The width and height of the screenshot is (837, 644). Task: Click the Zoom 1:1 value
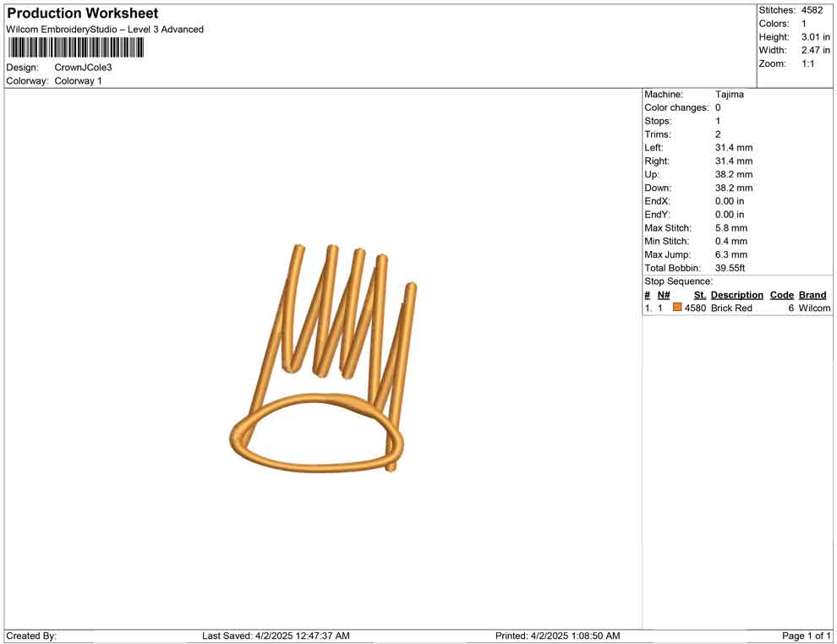(807, 64)
